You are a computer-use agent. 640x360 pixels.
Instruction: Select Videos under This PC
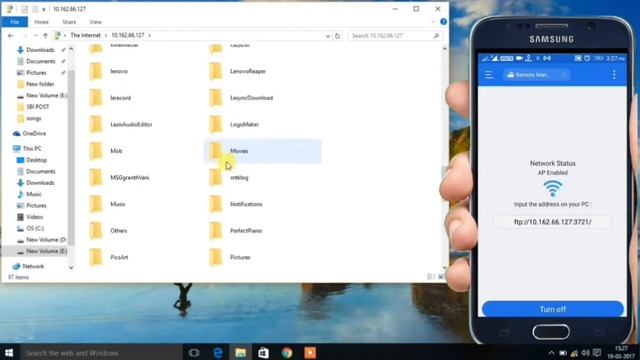pos(34,217)
